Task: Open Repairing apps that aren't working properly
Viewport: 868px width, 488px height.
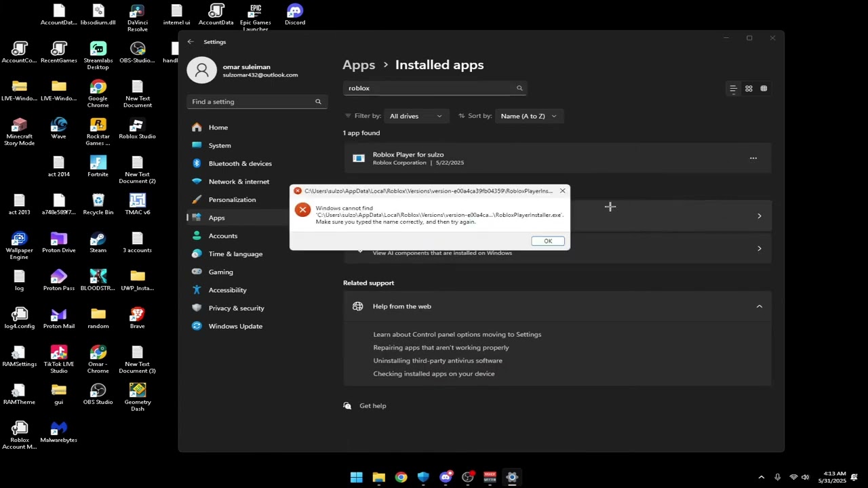Action: pos(441,348)
